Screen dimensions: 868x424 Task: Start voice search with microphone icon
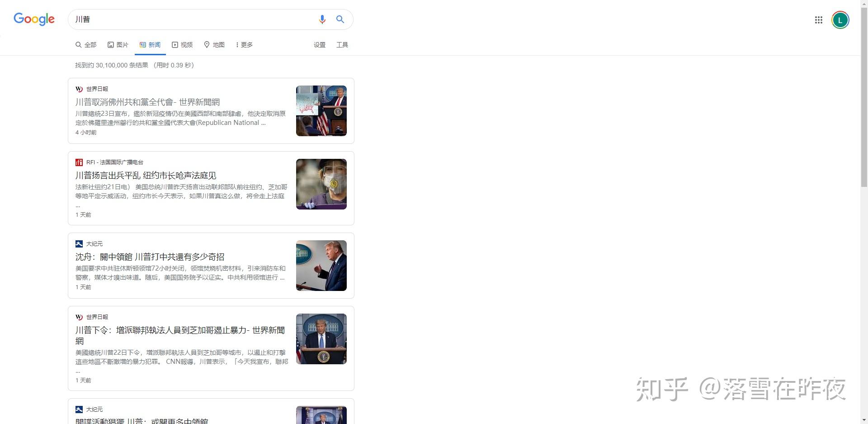click(x=322, y=19)
